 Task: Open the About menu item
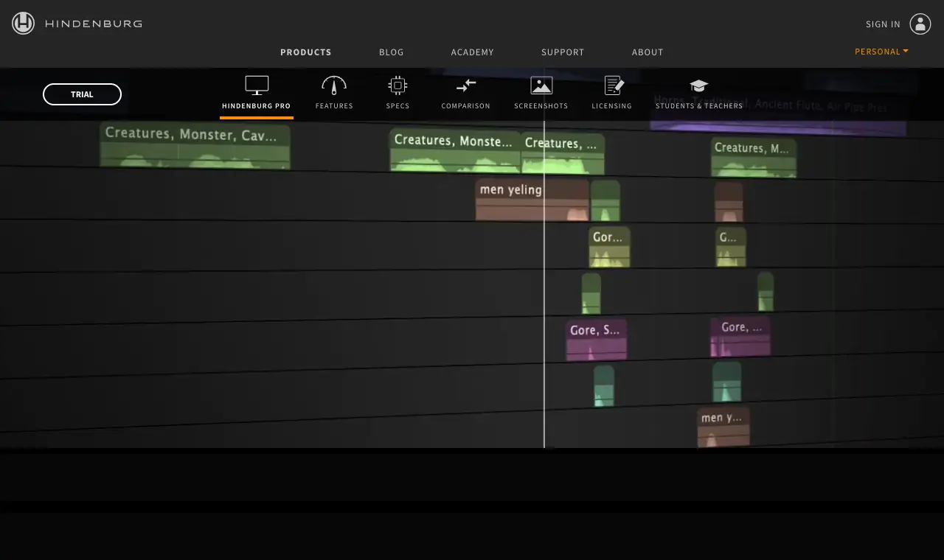[x=648, y=52]
